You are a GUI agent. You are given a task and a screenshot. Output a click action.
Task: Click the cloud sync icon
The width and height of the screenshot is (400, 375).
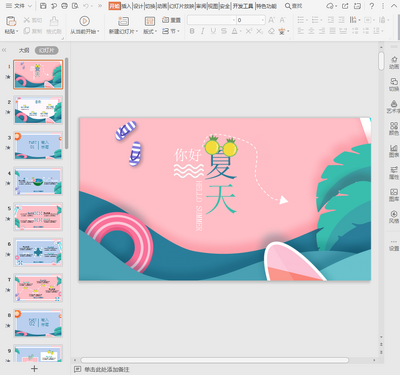[x=331, y=6]
